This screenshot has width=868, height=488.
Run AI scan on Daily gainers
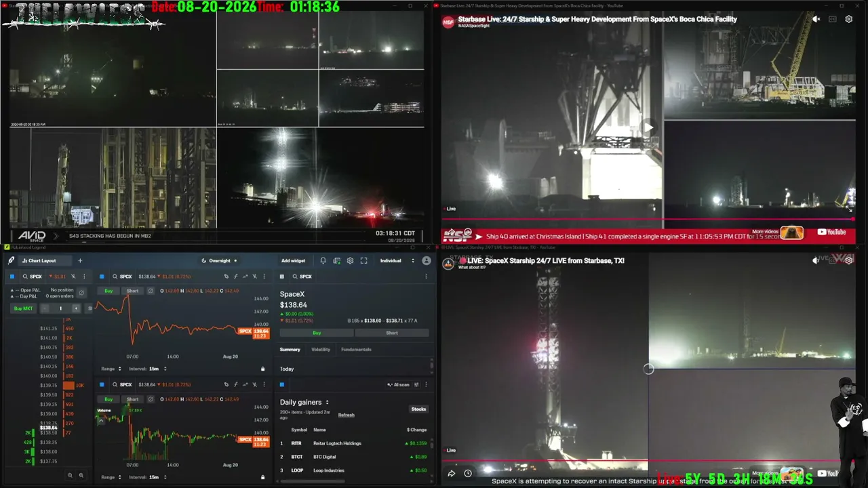(399, 385)
